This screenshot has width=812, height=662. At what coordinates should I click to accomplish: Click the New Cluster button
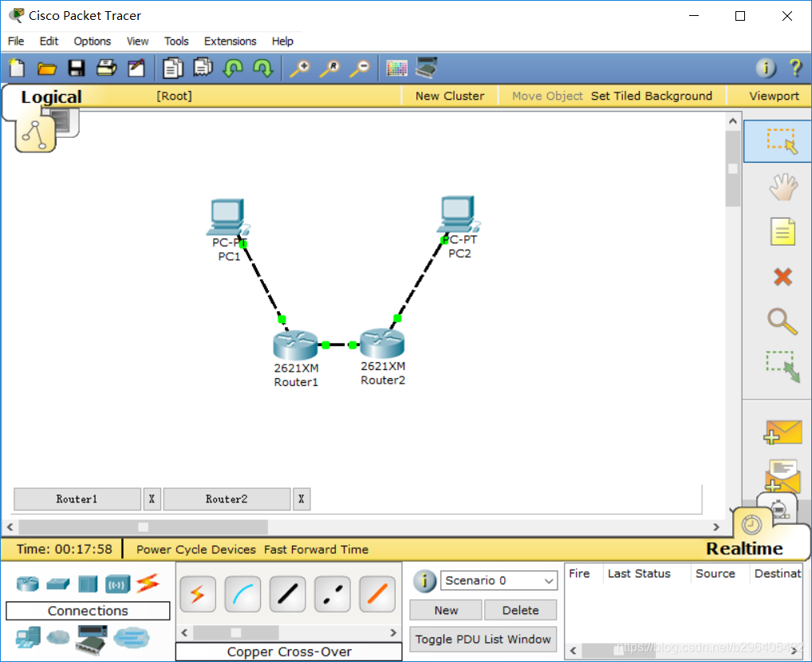click(x=450, y=96)
